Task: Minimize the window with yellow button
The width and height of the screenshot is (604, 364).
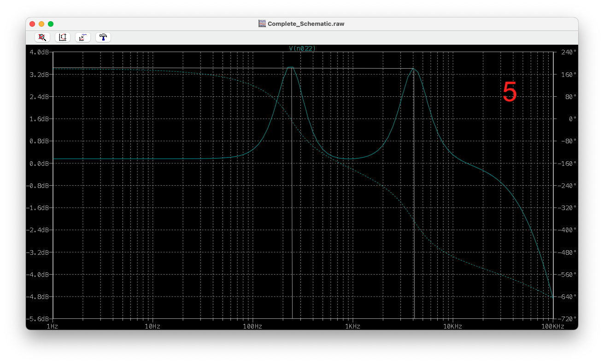Action: [x=41, y=24]
